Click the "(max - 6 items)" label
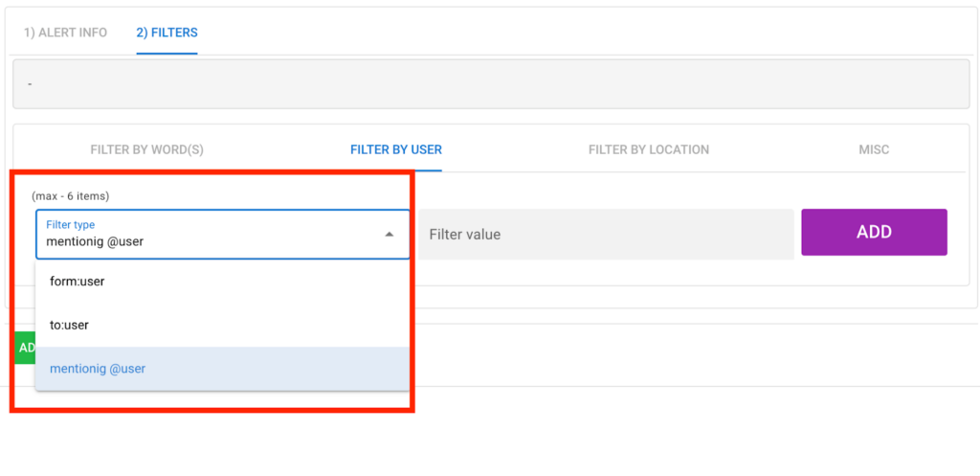980x476 pixels. point(70,196)
